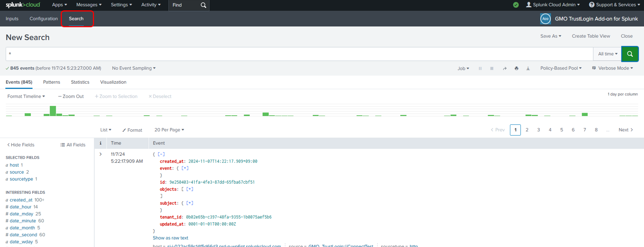Open No Event Sampling dropdown
Viewport: 644px width, 247px height.
tap(134, 68)
